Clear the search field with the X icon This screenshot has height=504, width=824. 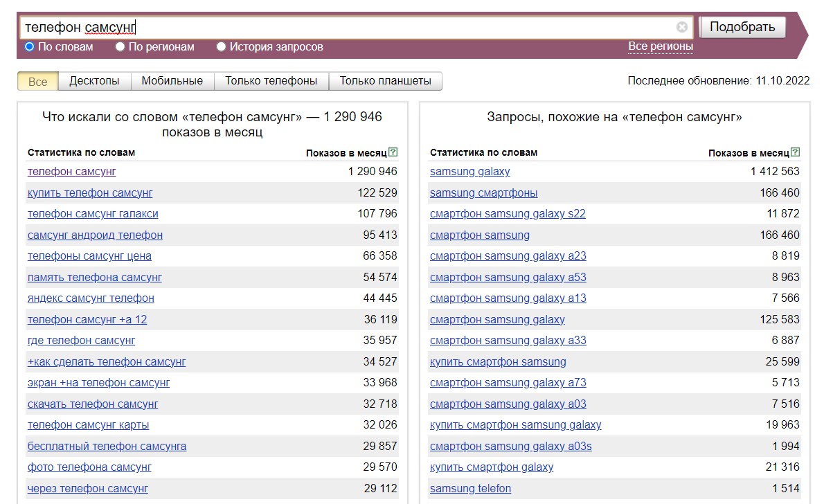[x=681, y=27]
